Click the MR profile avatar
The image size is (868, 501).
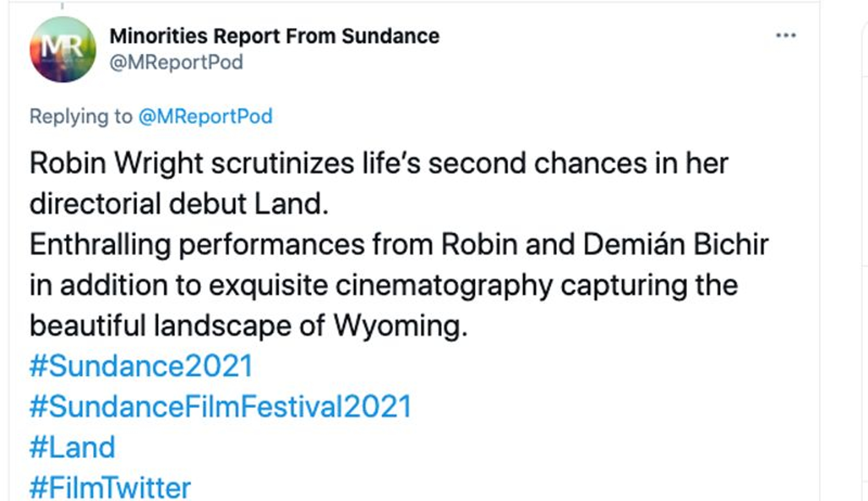coord(63,49)
